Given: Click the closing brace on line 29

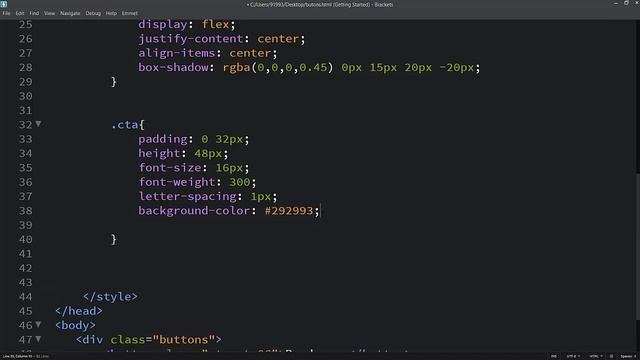Looking at the screenshot, I should tap(114, 82).
